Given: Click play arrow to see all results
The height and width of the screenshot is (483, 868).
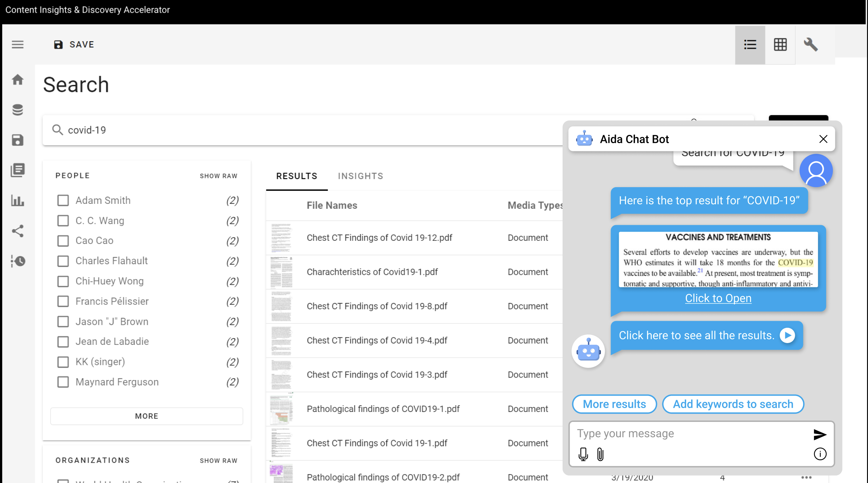Looking at the screenshot, I should (x=787, y=335).
